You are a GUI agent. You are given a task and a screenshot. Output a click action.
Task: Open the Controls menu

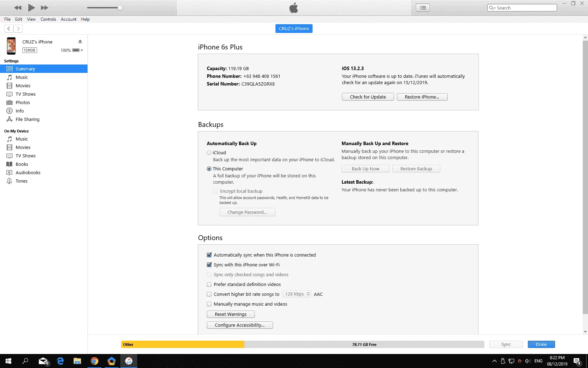(48, 19)
